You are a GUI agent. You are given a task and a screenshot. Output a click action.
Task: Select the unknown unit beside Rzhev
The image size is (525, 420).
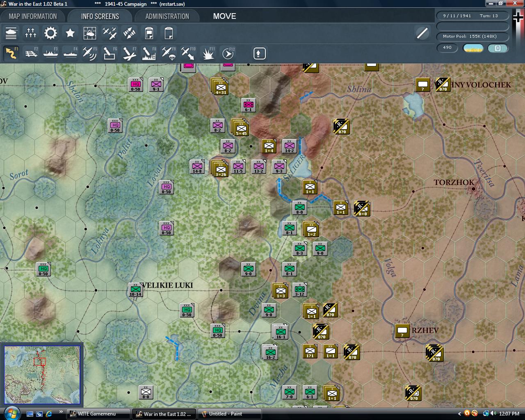(x=402, y=331)
